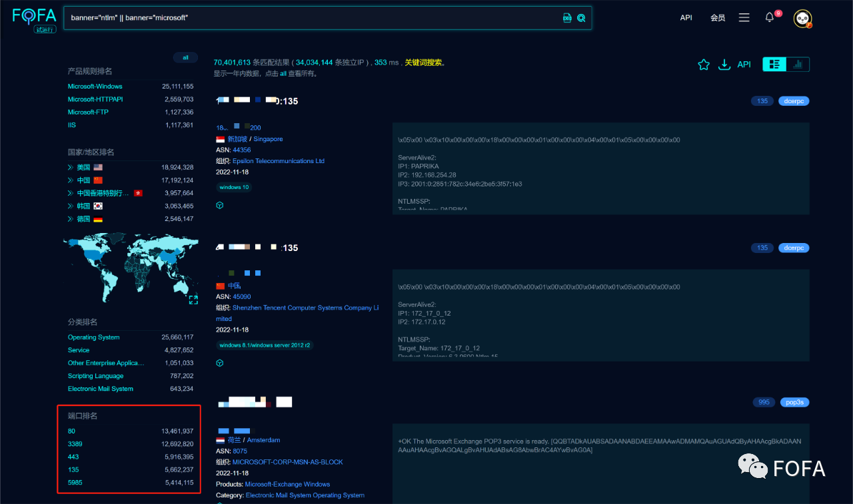
Task: Filter by IIS product
Action: tap(72, 125)
